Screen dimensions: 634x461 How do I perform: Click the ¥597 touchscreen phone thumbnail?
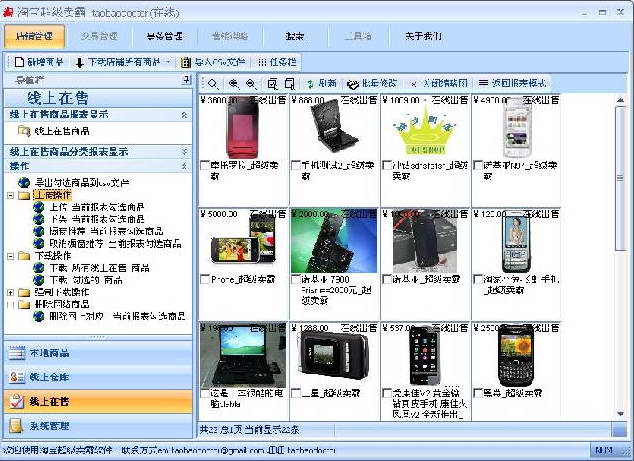tap(424, 355)
